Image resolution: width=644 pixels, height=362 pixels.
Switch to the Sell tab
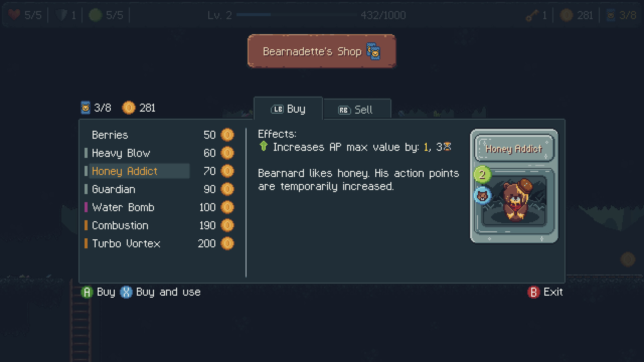click(x=357, y=110)
